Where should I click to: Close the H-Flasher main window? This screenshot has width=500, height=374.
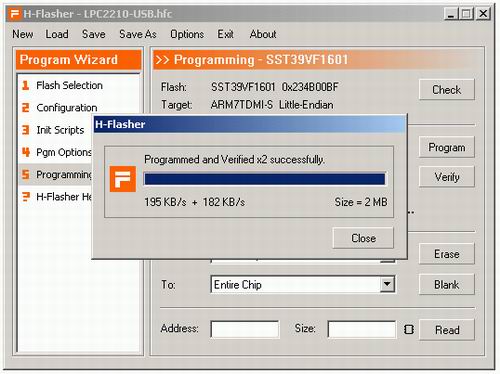click(483, 14)
